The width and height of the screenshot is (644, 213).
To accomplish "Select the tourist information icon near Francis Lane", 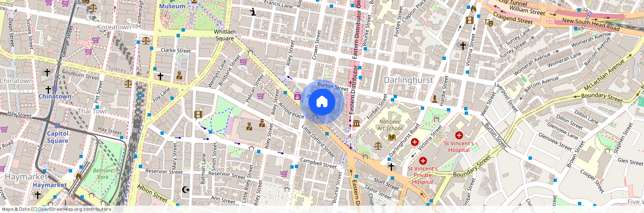I will [x=253, y=12].
